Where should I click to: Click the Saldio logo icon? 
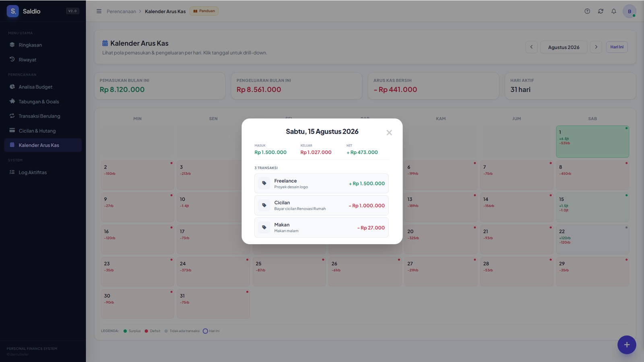13,11
